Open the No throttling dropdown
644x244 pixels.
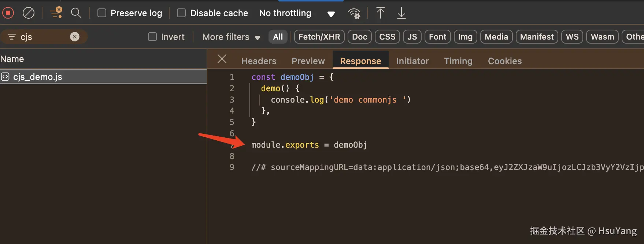(297, 14)
